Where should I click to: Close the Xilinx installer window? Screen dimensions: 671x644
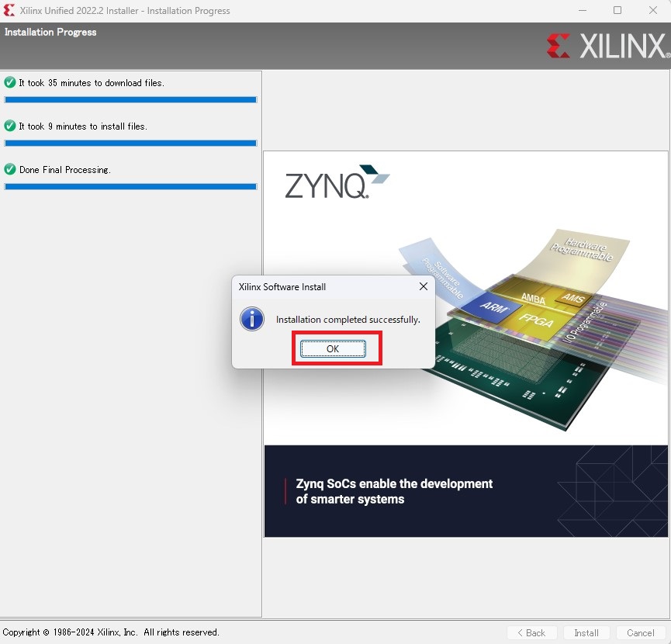click(x=652, y=10)
